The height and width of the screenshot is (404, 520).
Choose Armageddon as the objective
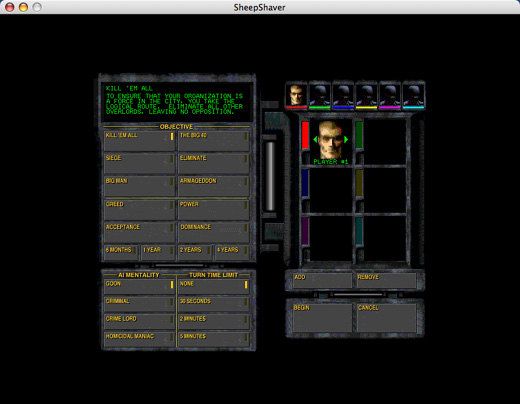click(x=213, y=186)
